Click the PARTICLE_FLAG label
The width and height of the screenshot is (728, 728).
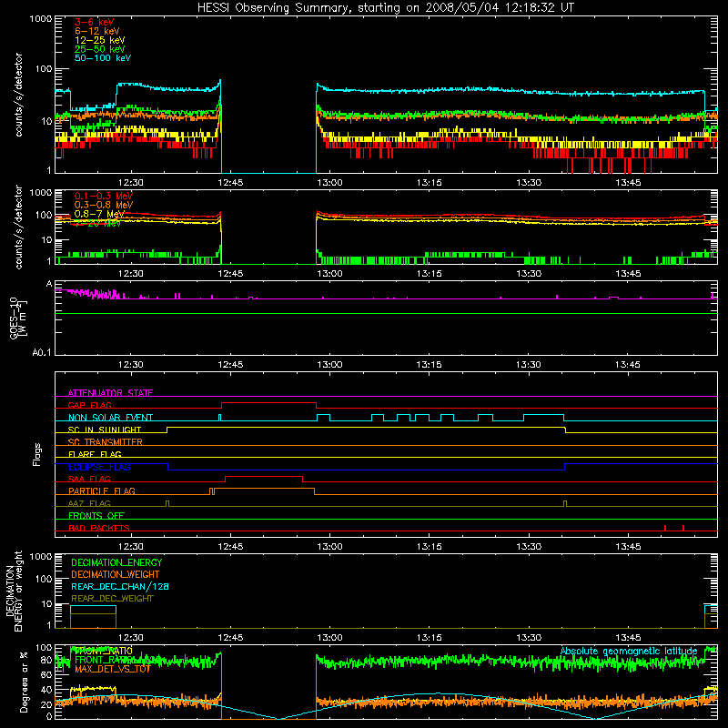(x=102, y=491)
